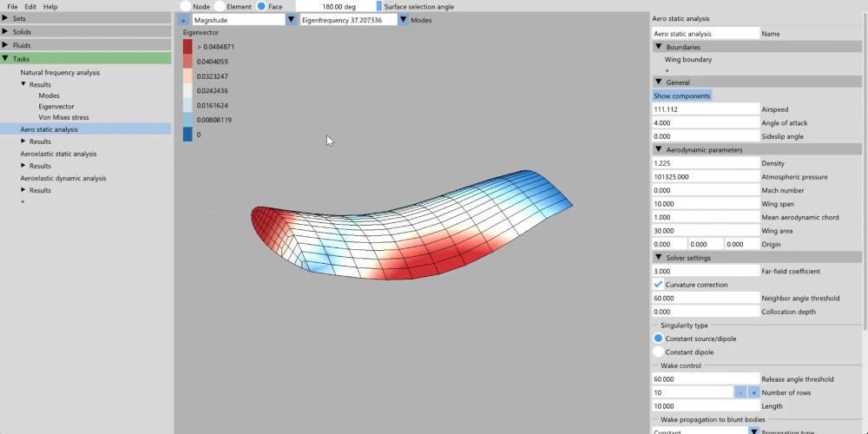Select the Node selection radio button

pos(186,7)
